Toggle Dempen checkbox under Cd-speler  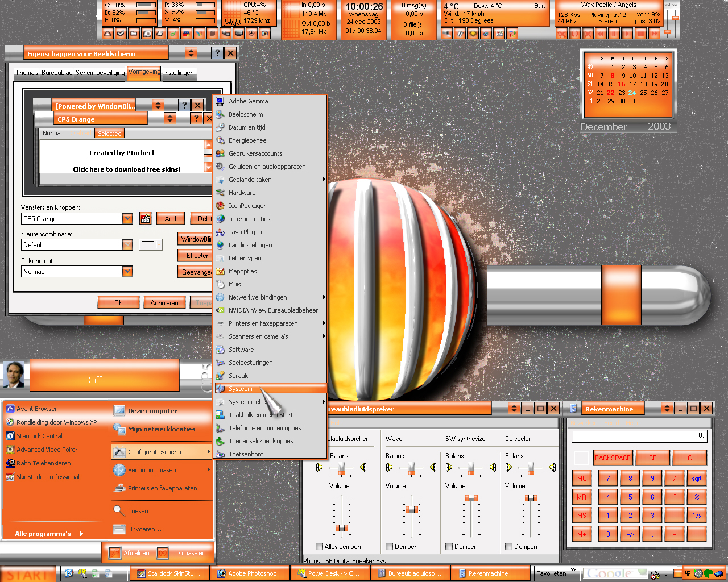point(508,547)
